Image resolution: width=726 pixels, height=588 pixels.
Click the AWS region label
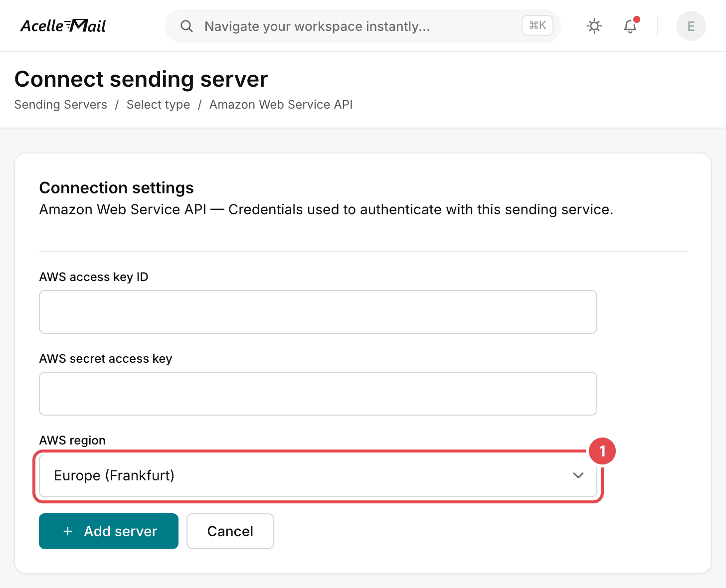click(72, 441)
